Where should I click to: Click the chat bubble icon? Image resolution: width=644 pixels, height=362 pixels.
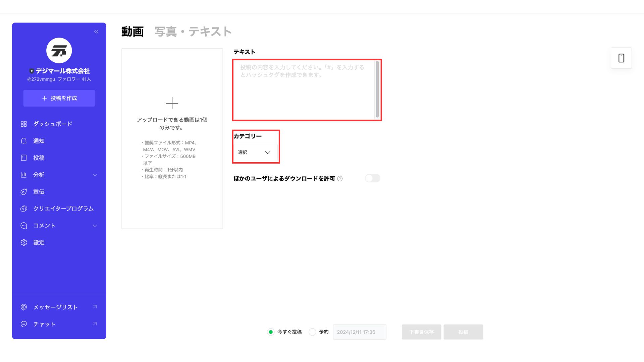24,324
